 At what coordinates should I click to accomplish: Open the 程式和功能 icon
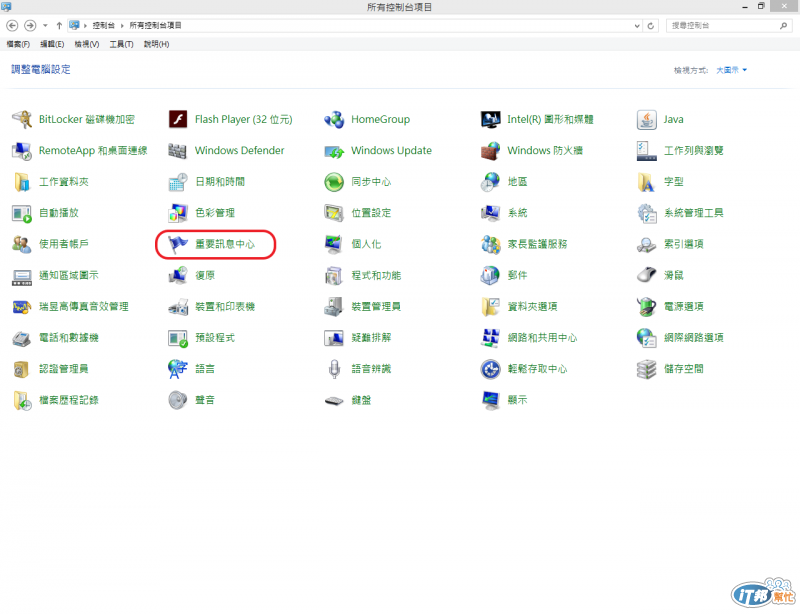click(334, 276)
